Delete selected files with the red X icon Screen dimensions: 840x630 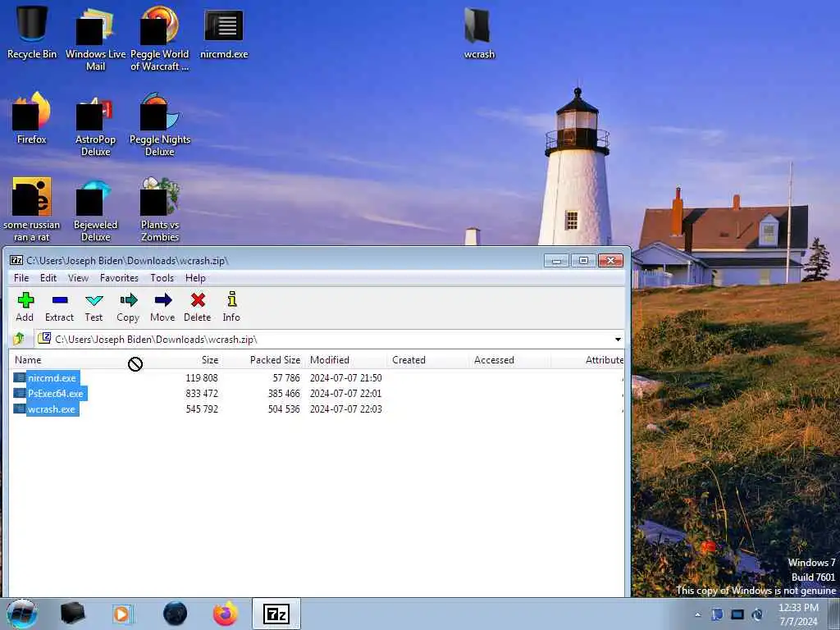pyautogui.click(x=198, y=307)
